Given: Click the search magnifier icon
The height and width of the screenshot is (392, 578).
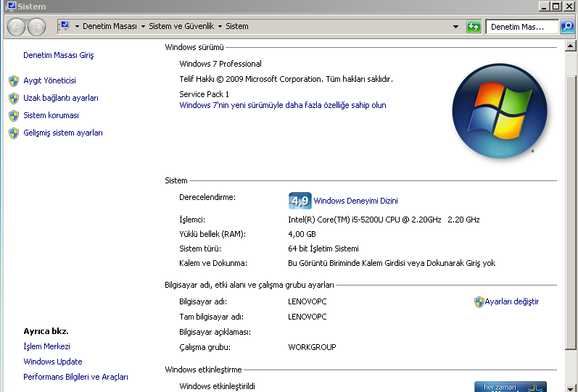Looking at the screenshot, I should click(568, 27).
